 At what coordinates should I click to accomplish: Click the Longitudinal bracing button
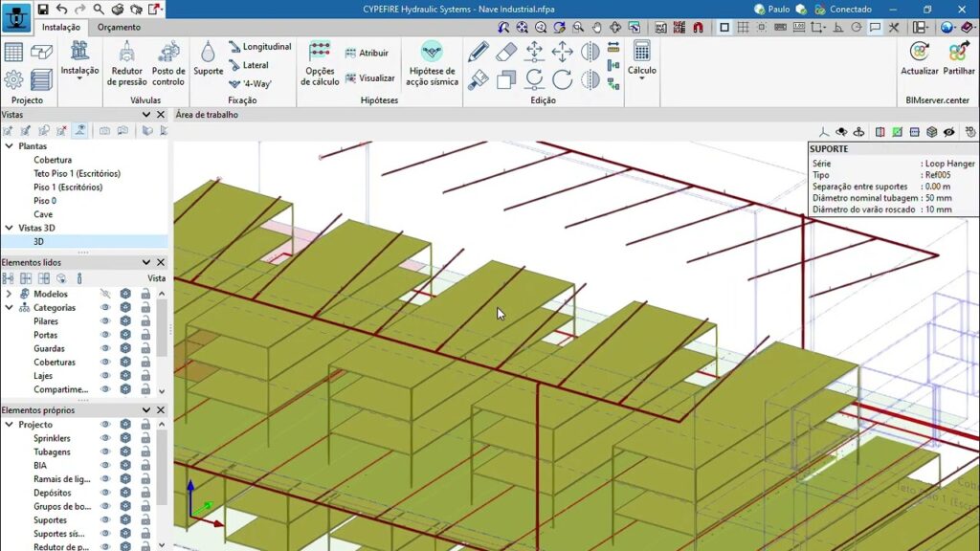259,47
